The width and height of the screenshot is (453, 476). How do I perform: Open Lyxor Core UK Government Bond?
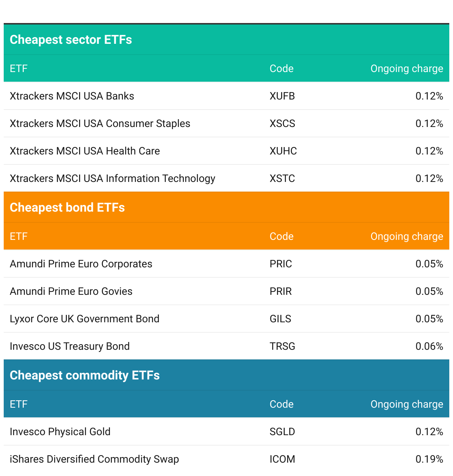point(84,319)
